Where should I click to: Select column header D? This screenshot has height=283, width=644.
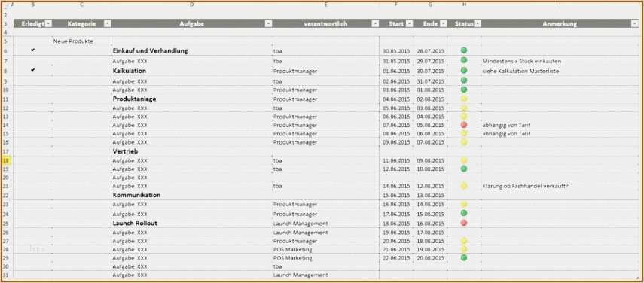(x=192, y=5)
